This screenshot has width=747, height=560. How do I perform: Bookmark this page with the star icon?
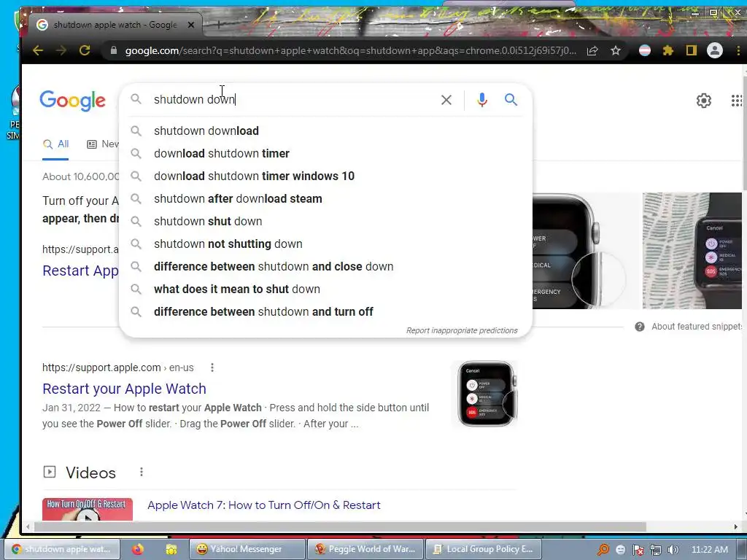tap(616, 50)
